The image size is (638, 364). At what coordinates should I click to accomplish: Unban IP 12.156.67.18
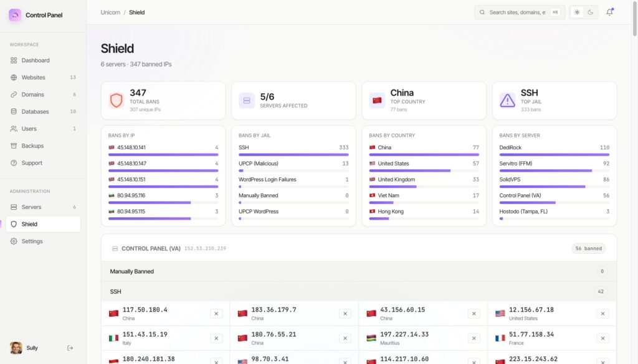[602, 314]
